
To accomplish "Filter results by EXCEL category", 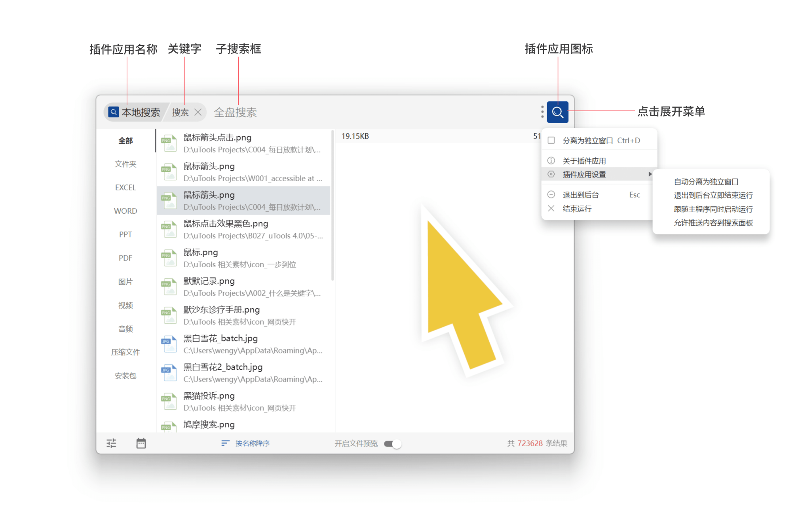I will (x=125, y=188).
